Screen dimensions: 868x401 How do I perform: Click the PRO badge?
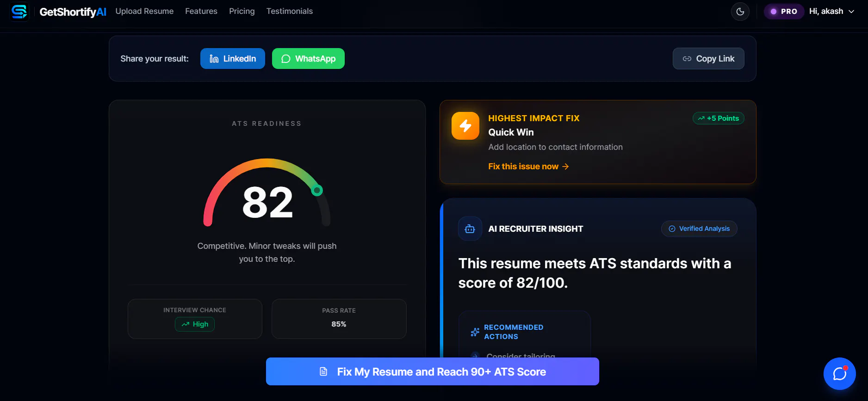[784, 12]
